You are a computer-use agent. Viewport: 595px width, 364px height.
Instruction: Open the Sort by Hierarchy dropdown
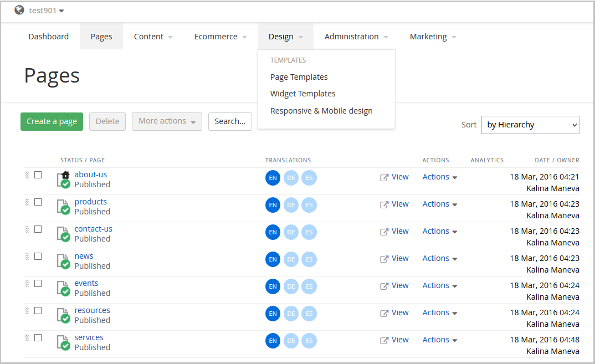point(530,125)
